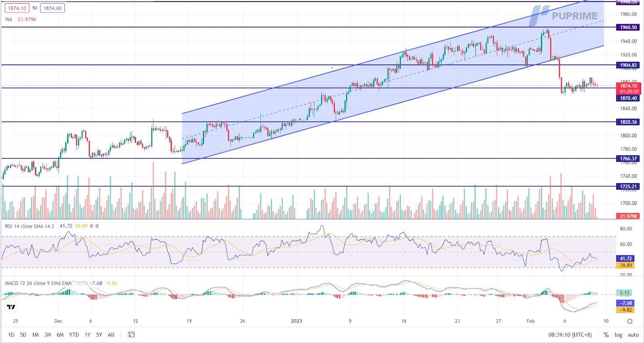Viewport: 644px width, 343px height.
Task: Click the 1904.82 horizontal line price label
Action: coord(628,65)
